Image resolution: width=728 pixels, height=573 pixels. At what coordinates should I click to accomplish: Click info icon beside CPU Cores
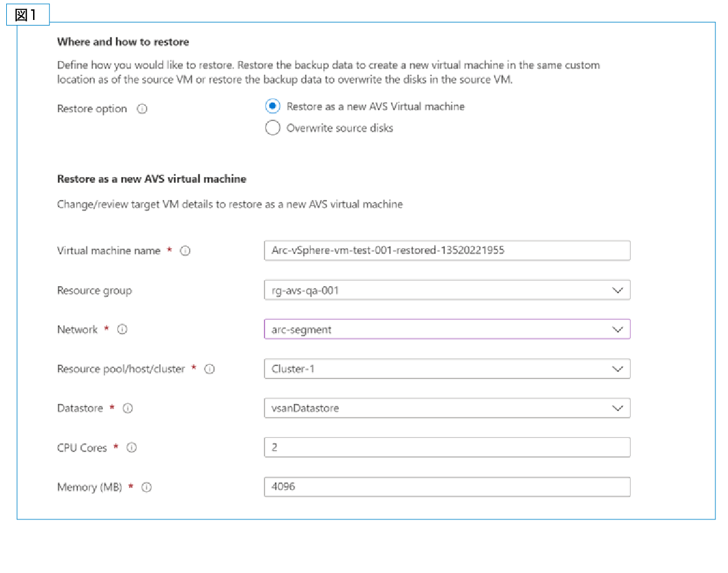[x=132, y=448]
